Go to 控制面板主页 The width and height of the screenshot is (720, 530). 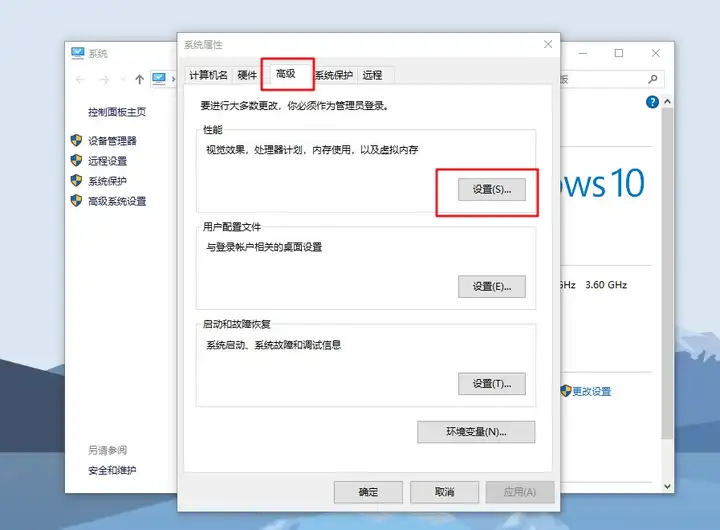tap(117, 112)
